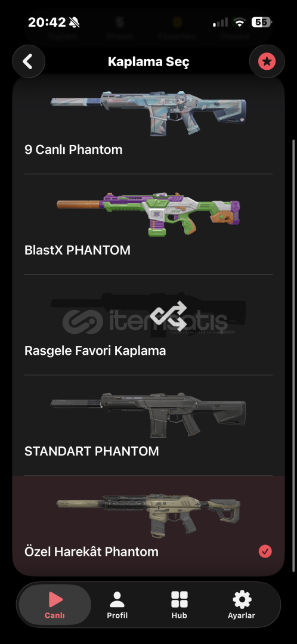Screen dimensions: 297x644
Task: Tap the battery indicator showing 55
Action: coord(261,22)
